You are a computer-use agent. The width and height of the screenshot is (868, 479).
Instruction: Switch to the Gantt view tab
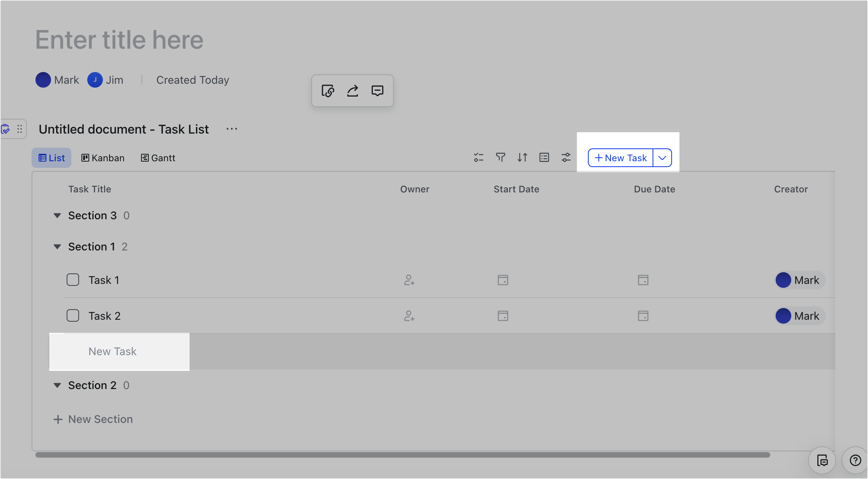(x=158, y=158)
